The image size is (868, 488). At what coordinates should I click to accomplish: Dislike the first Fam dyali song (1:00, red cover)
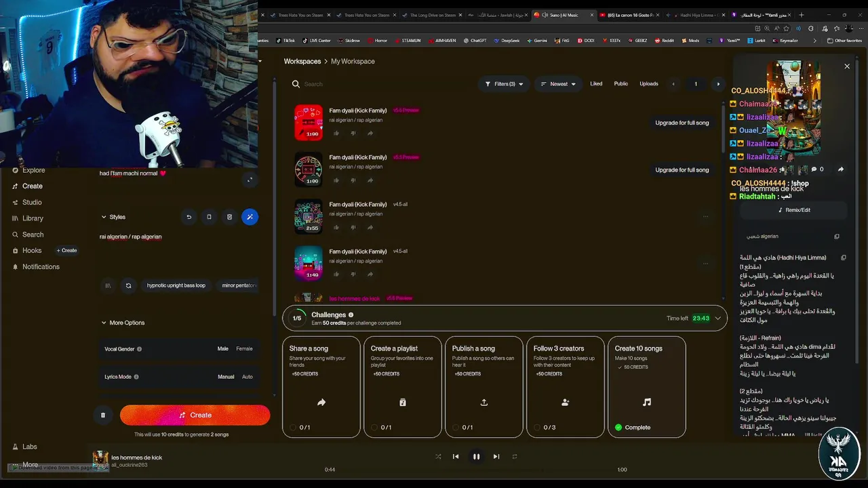353,134
